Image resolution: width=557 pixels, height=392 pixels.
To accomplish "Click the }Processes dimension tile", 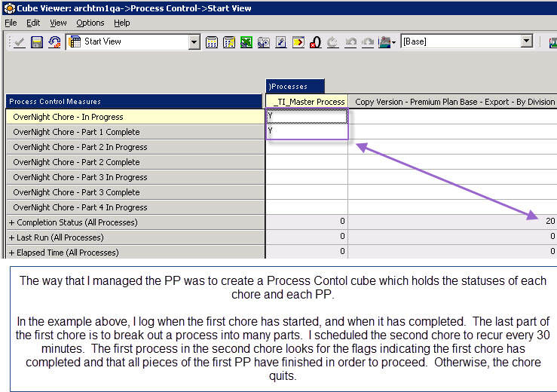I will [x=295, y=87].
